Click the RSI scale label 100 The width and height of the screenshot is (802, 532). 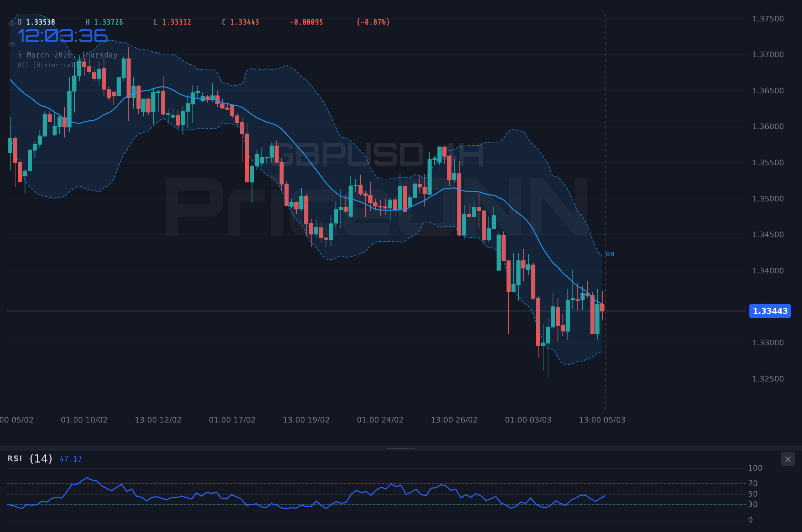(755, 468)
